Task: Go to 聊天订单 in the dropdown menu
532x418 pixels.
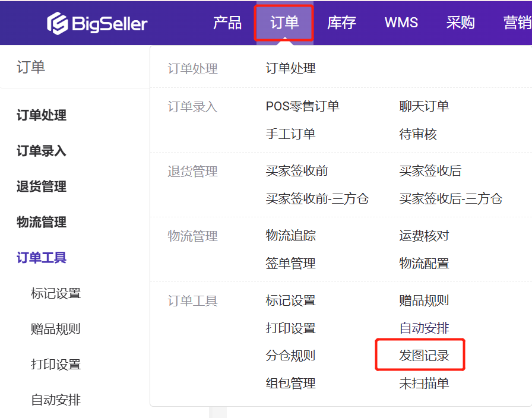Action: (424, 106)
